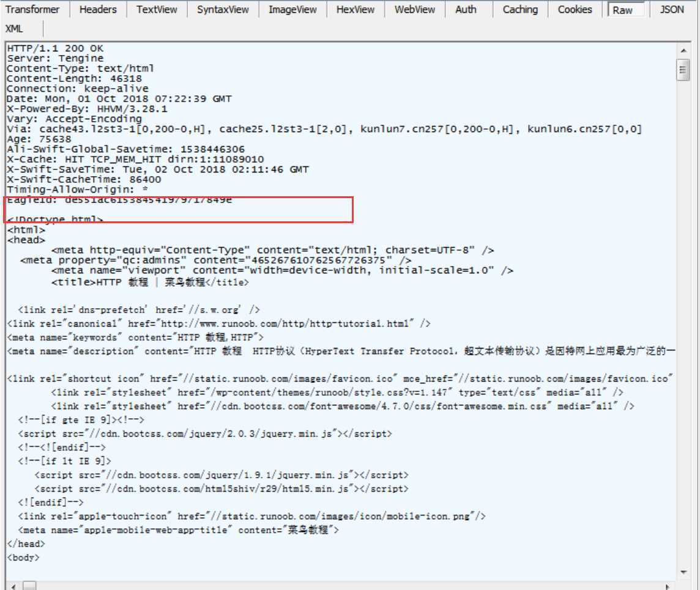Click the 'HTTP/1.1 200 OK' status line
Image resolution: width=700 pixels, height=590 pixels.
point(55,48)
